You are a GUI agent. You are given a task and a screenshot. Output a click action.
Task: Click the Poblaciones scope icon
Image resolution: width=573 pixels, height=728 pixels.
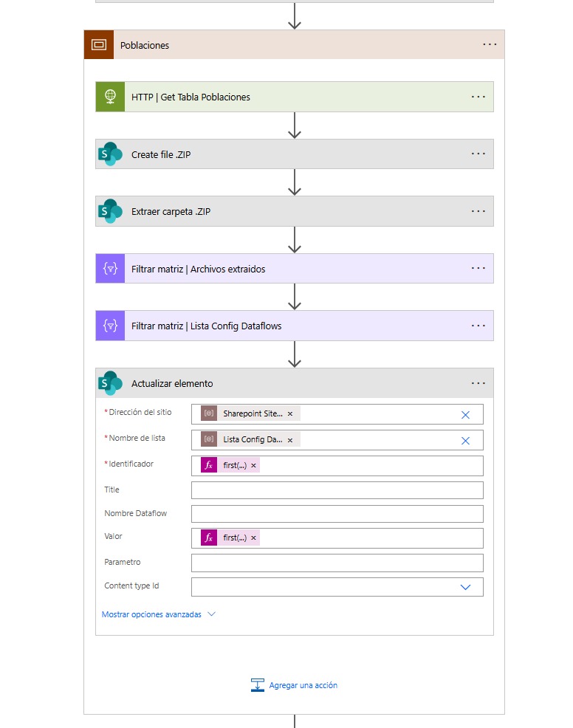click(98, 45)
